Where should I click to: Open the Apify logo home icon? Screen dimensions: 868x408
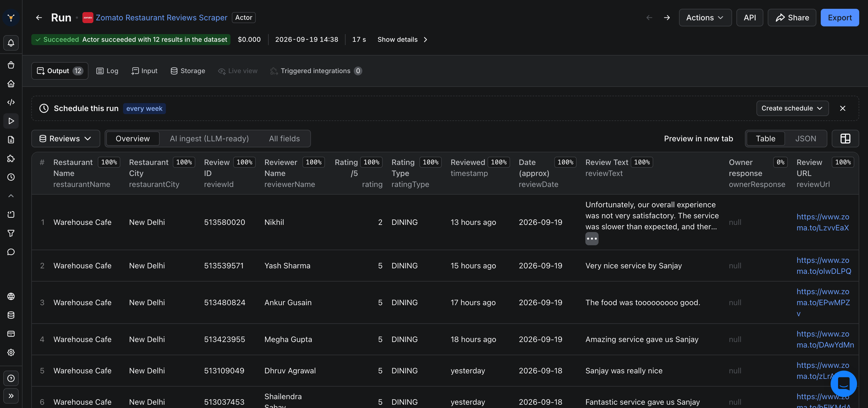point(11,18)
